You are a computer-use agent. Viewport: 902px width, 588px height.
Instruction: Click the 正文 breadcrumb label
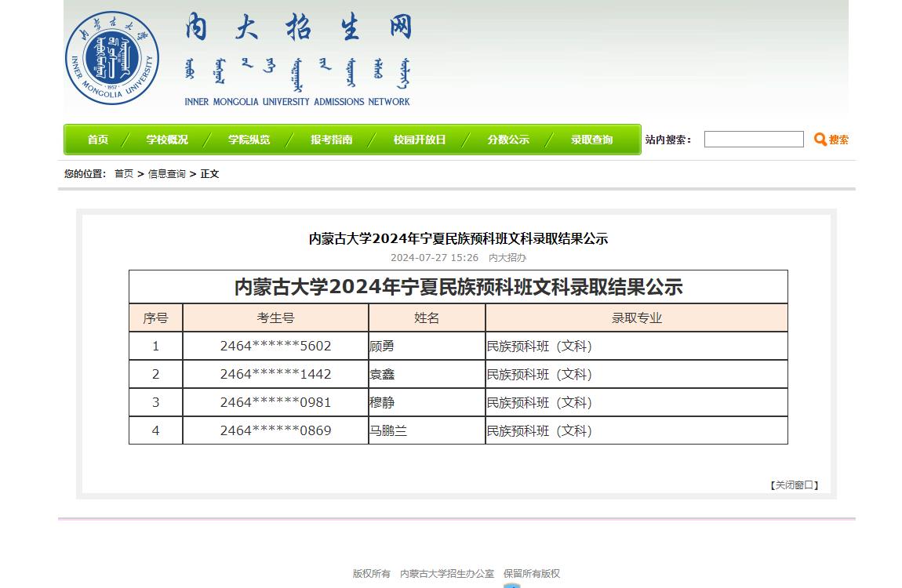(209, 173)
